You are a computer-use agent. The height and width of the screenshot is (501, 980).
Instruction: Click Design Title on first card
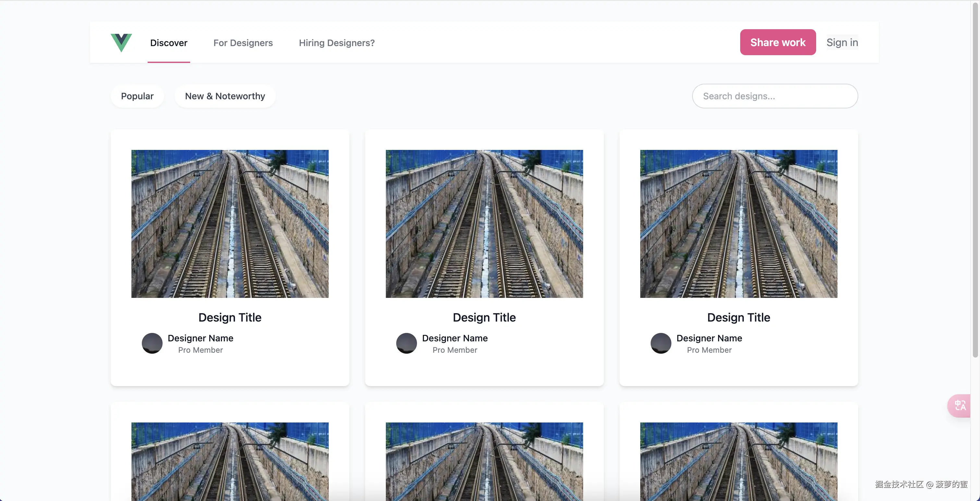230,317
